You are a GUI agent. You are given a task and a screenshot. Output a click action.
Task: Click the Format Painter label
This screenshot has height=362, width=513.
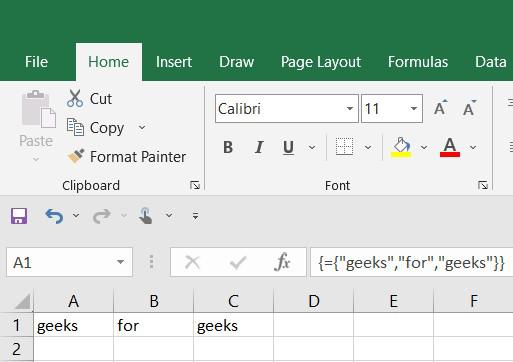pos(138,157)
